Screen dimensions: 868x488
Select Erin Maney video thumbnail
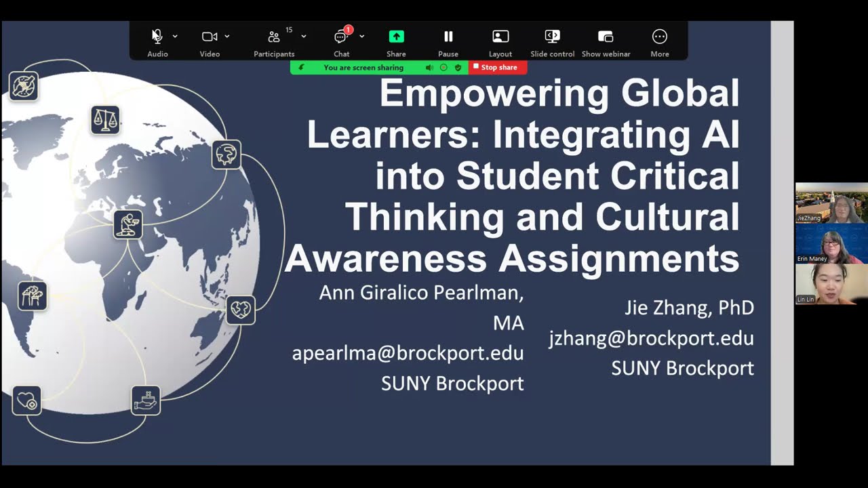831,243
